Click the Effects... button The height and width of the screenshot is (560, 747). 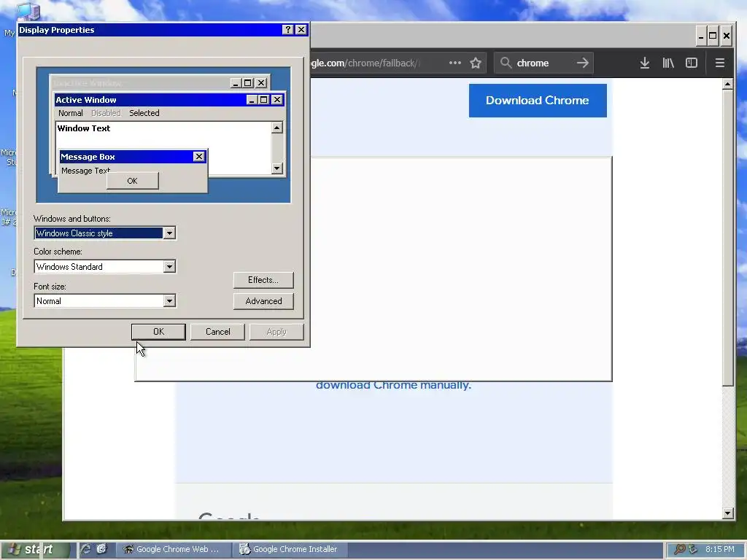click(263, 280)
